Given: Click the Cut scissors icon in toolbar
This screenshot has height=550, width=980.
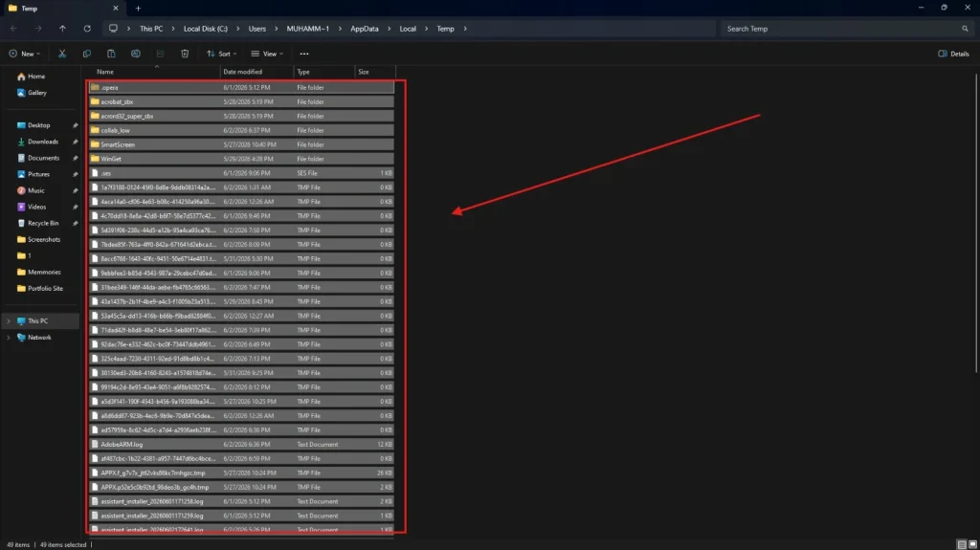Looking at the screenshot, I should pos(62,54).
